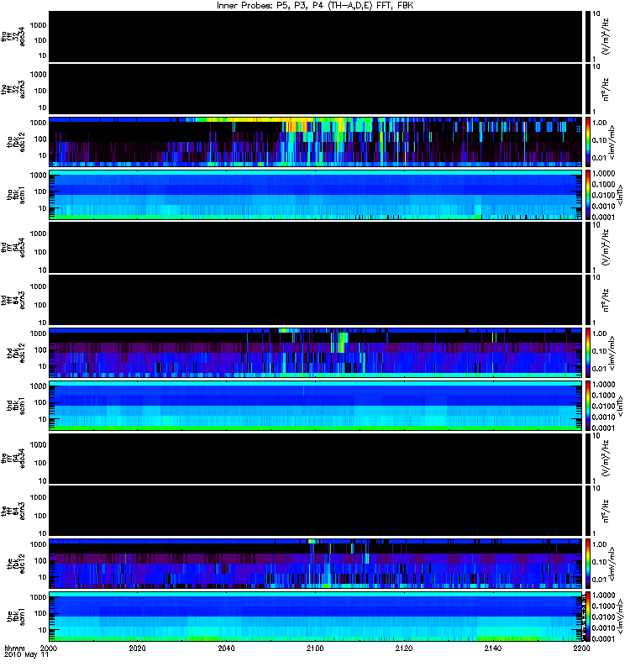The image size is (630, 672).
Task: Click the 2020 time axis label
Action: pyautogui.click(x=137, y=648)
